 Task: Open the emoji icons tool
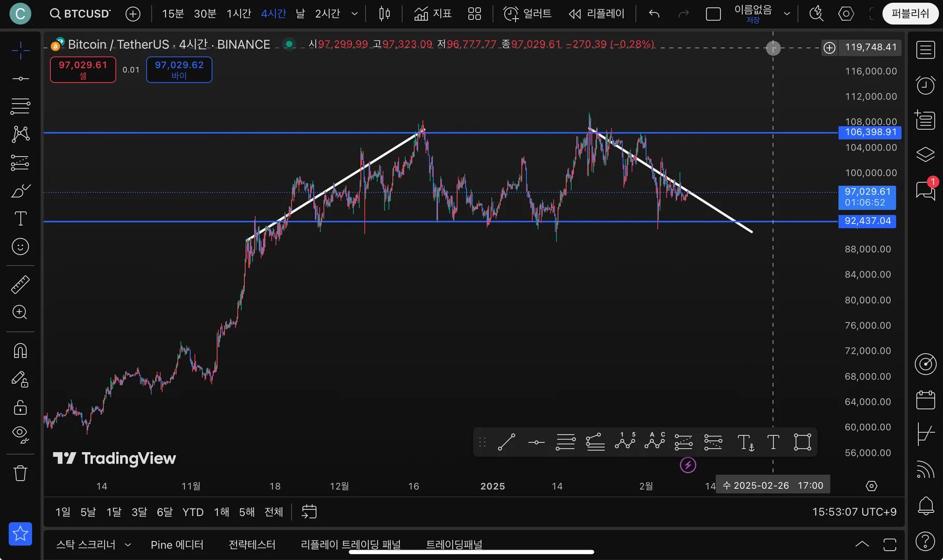20,247
